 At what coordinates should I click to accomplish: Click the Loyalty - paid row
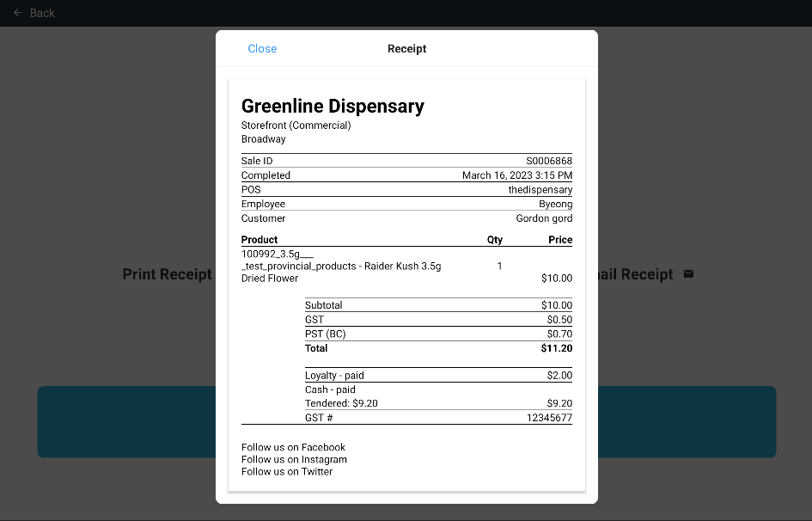click(x=334, y=376)
